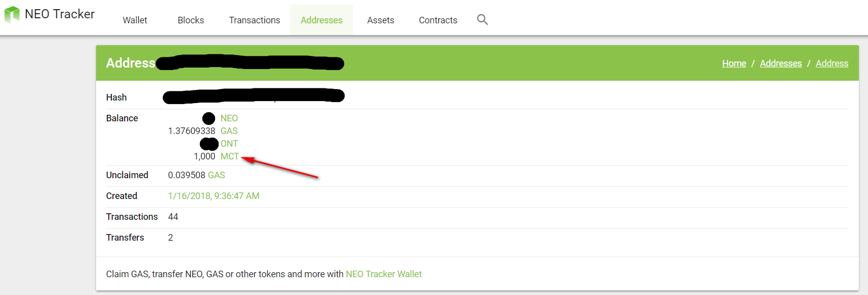
Task: Open the Assets tab
Action: pos(380,20)
